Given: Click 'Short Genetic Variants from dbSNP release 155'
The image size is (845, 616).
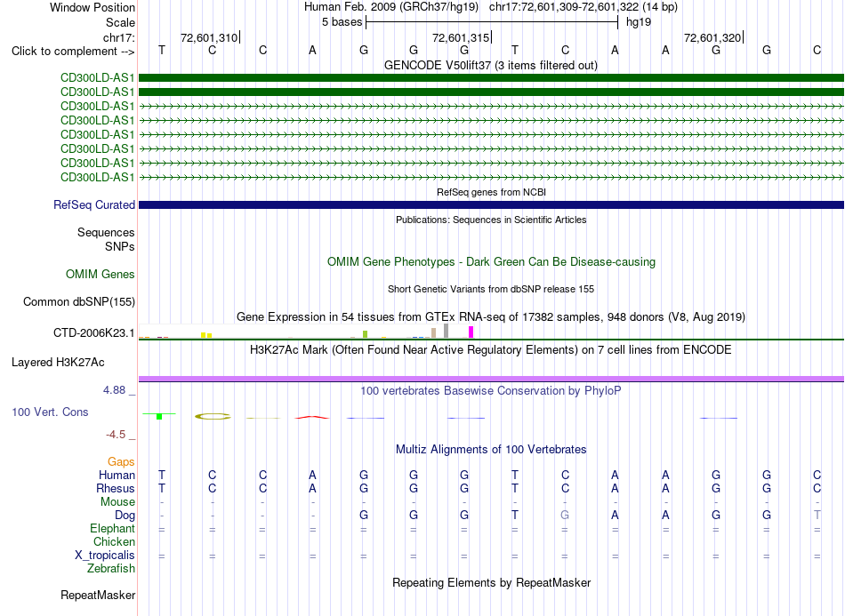Looking at the screenshot, I should point(491,289).
